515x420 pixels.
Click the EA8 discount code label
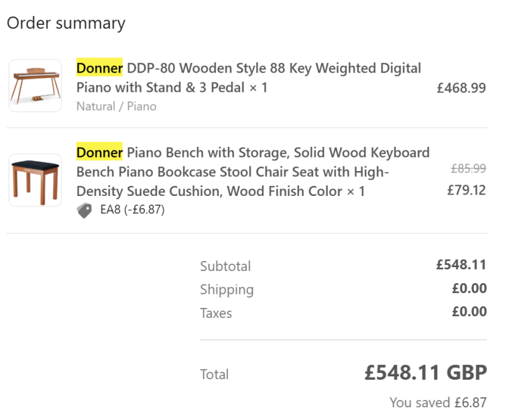click(x=132, y=210)
